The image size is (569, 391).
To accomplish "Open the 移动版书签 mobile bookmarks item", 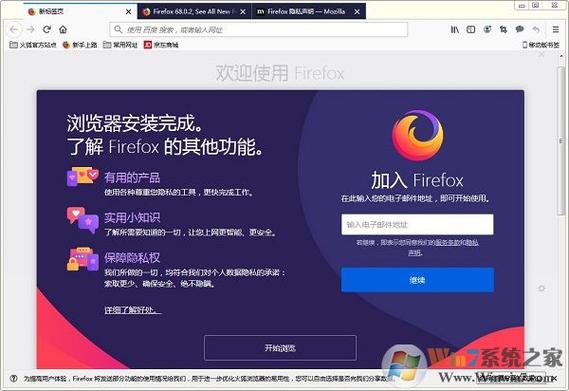I will point(541,45).
